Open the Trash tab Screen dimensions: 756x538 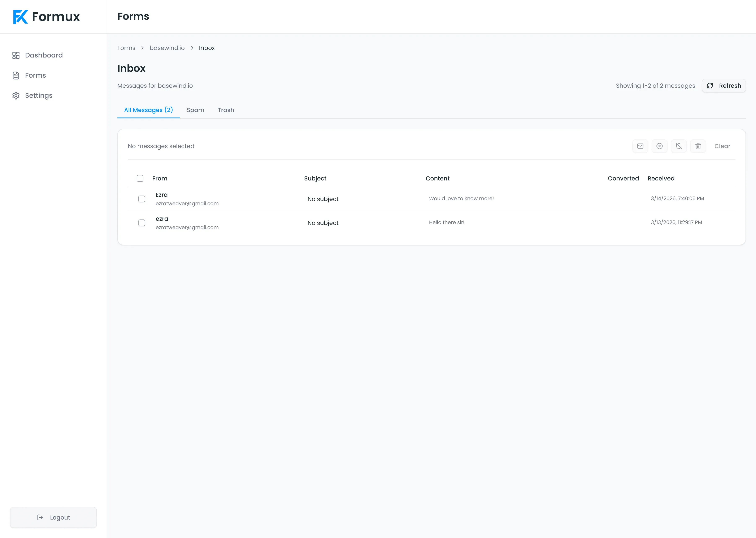coord(226,110)
